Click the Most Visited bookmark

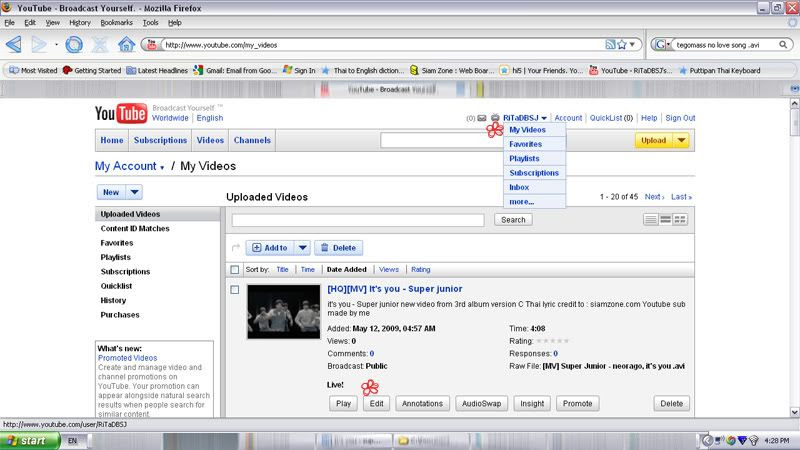click(x=34, y=70)
